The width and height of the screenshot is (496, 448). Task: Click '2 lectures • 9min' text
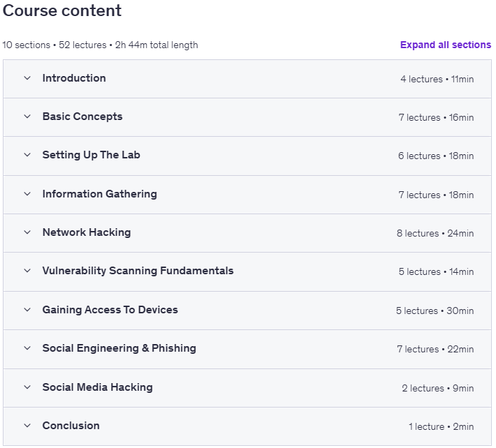[x=438, y=388]
